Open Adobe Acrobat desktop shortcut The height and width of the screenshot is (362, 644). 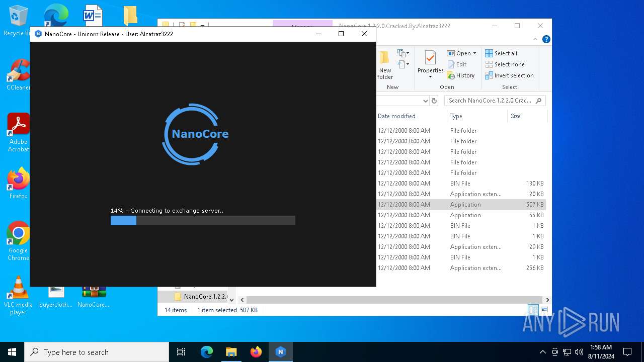pyautogui.click(x=18, y=133)
